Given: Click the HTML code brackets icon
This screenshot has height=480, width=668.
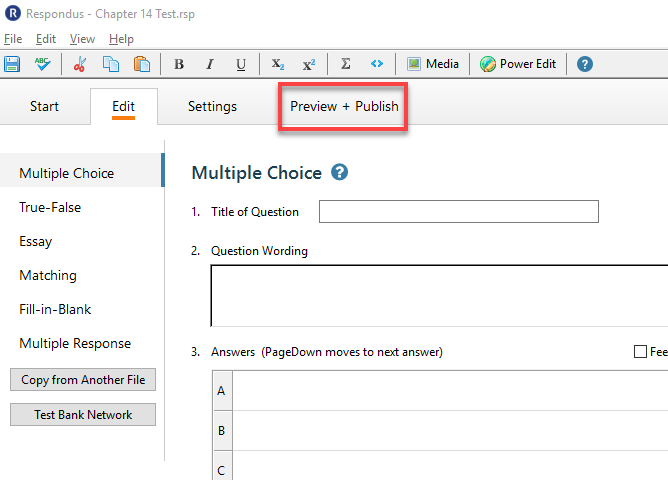Looking at the screenshot, I should [x=377, y=64].
